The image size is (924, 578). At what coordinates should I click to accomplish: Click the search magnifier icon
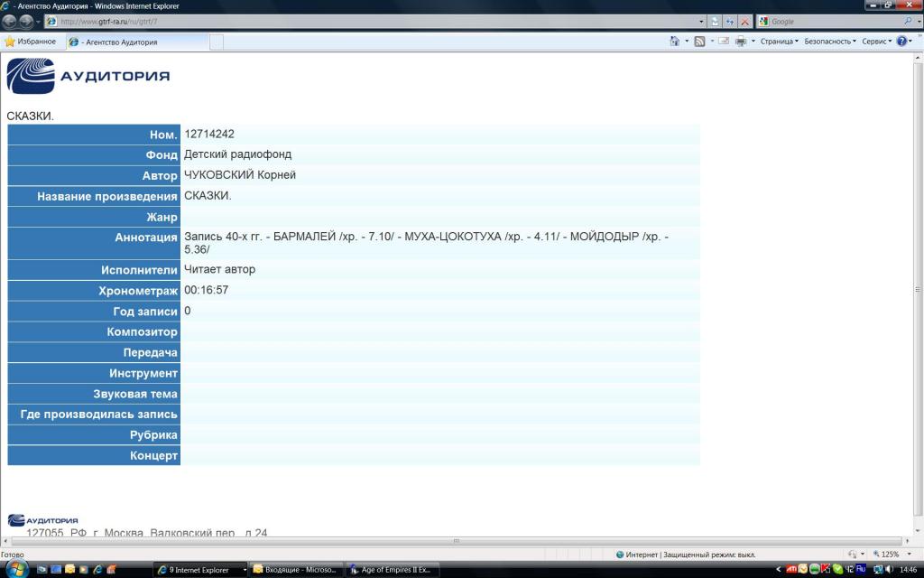click(x=908, y=21)
